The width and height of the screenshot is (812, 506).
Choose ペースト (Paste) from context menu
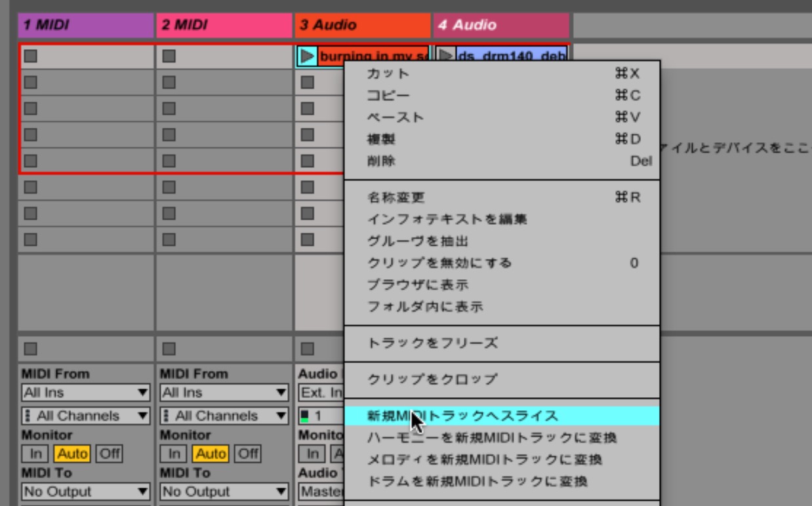502,117
